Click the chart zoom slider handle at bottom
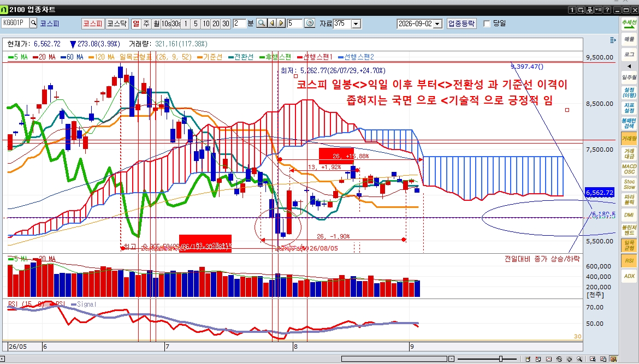 tap(501, 359)
